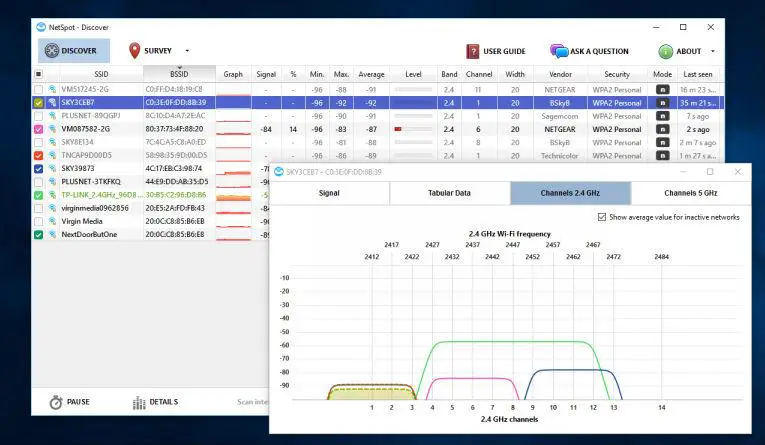Toggle the select-all checkbox in header
The height and width of the screenshot is (445, 765).
click(39, 74)
